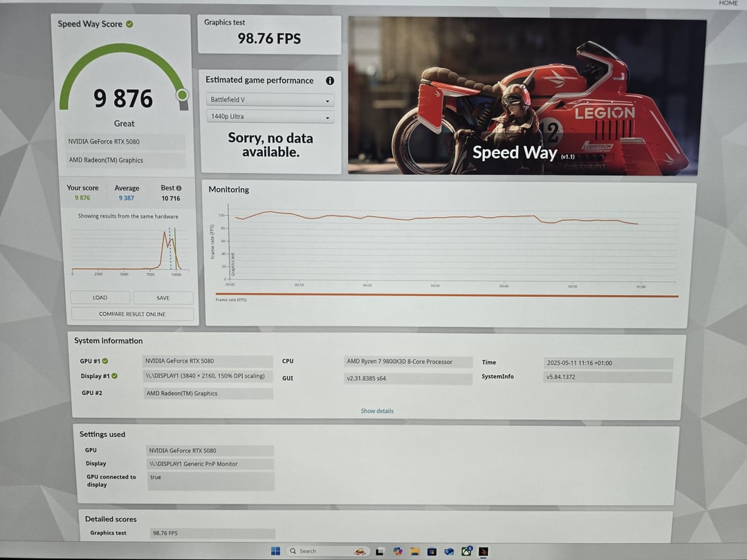
Task: Click the GUI version v2.31.8385 s64
Action: (x=408, y=379)
